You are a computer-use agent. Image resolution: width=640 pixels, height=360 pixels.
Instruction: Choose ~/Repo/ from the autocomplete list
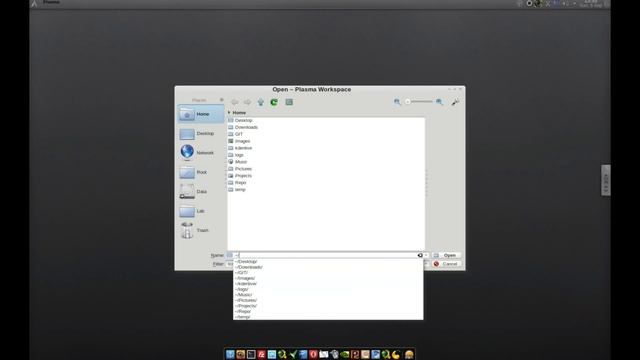pyautogui.click(x=328, y=311)
